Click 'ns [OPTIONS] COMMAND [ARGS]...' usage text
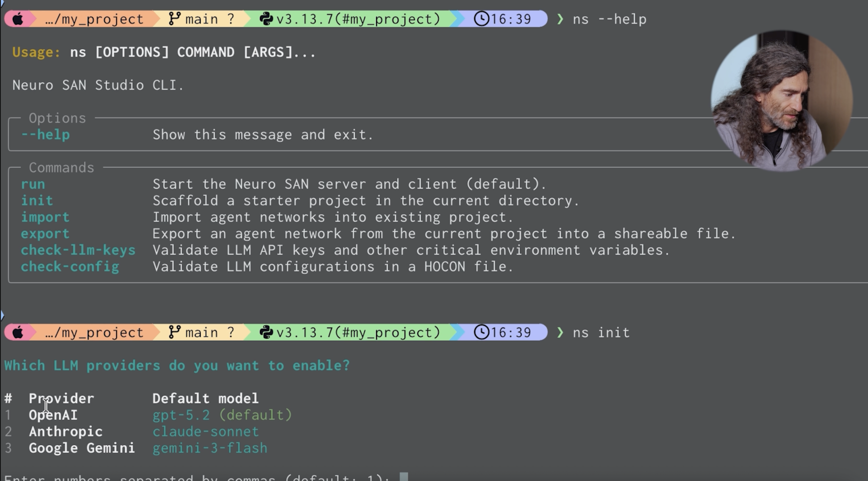This screenshot has width=868, height=481. (193, 52)
